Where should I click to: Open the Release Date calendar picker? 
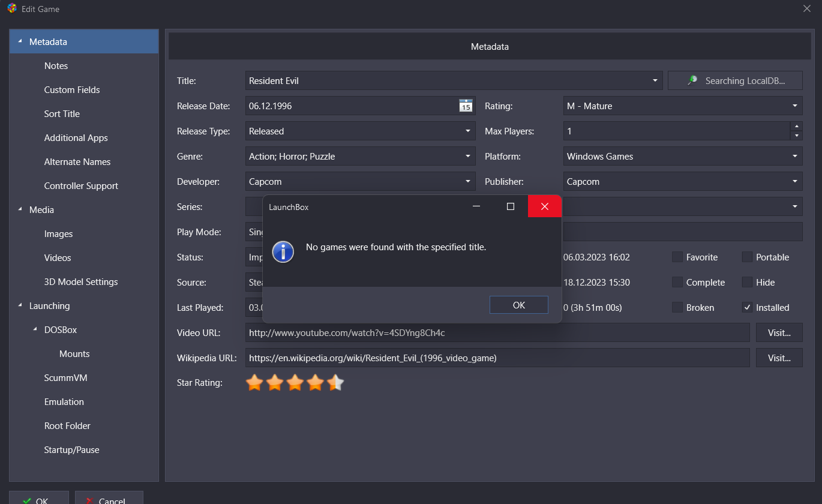466,106
